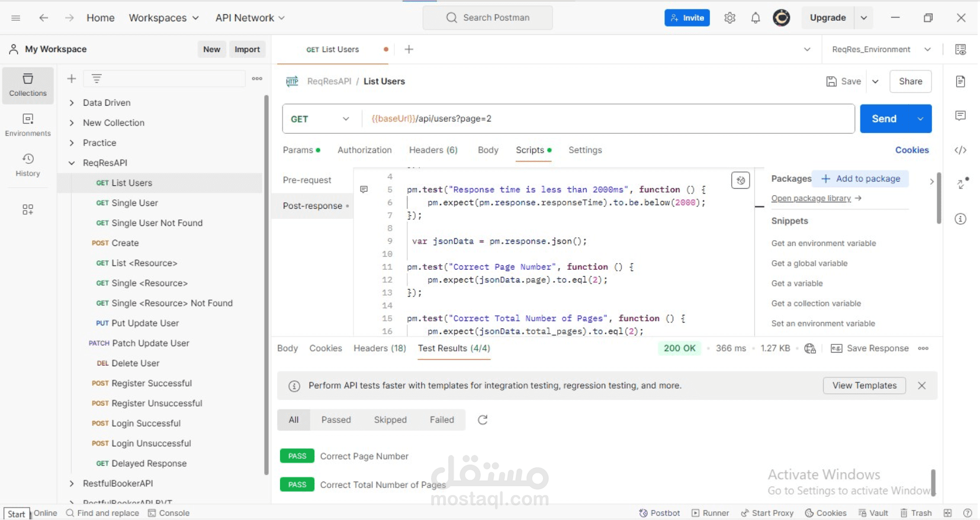980x520 pixels.
Task: Open the Single User request
Action: pos(135,203)
